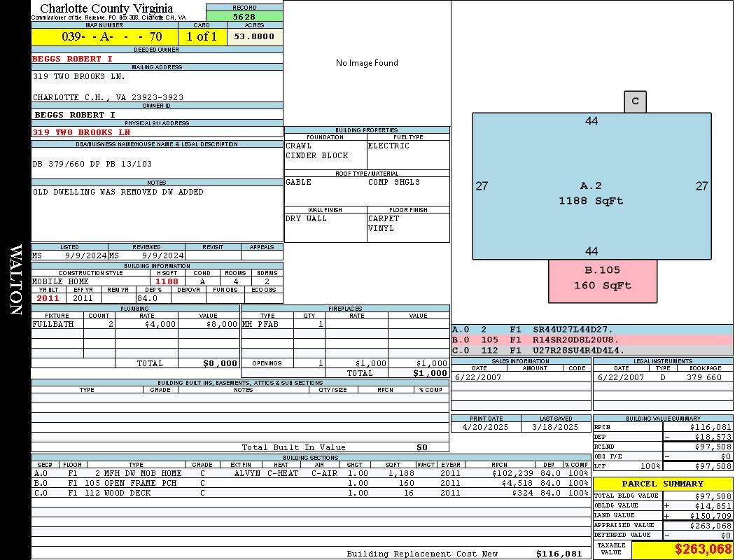The image size is (735, 560).
Task: Click fireplaces TOTAL $1,000
Action: tap(430, 373)
